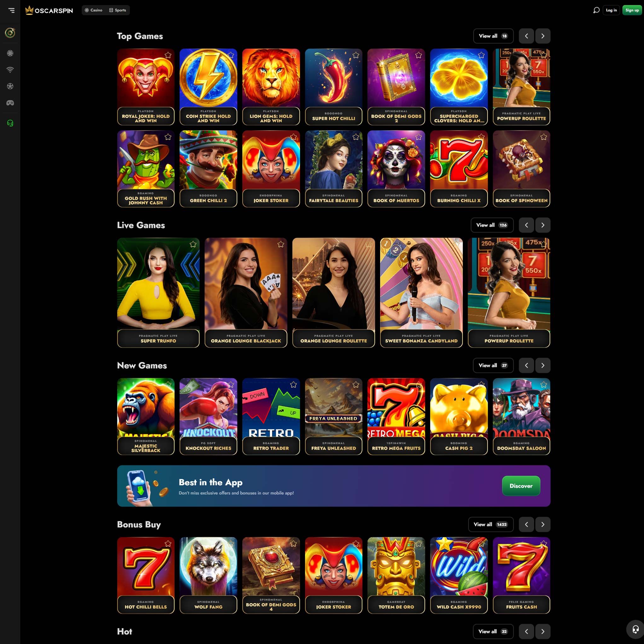Open Book of Muertos game tile

tap(396, 169)
